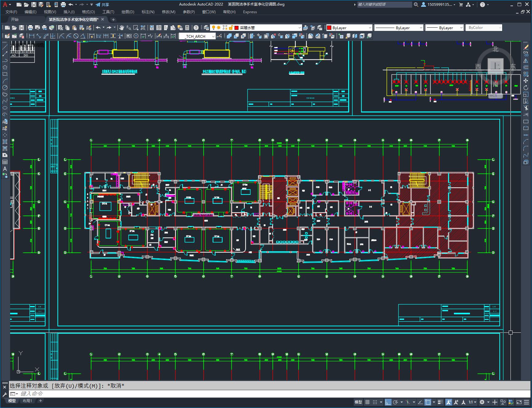Click the new drawing tab plus button
Image resolution: width=532 pixels, height=408 pixels.
[113, 20]
